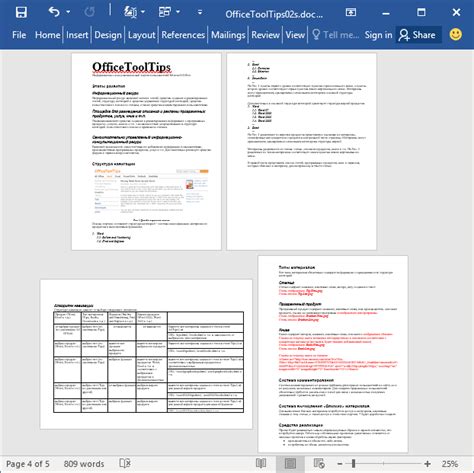
Task: Undo the last action
Action: point(54,12)
